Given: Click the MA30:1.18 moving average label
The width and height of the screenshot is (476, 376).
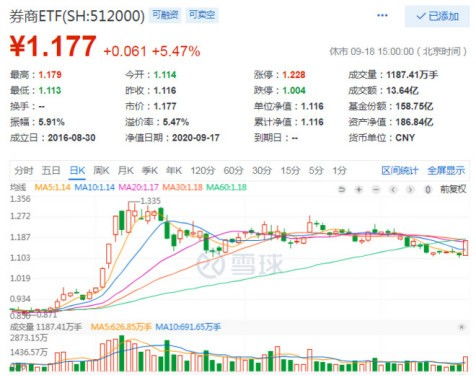Looking at the screenshot, I should (x=183, y=187).
